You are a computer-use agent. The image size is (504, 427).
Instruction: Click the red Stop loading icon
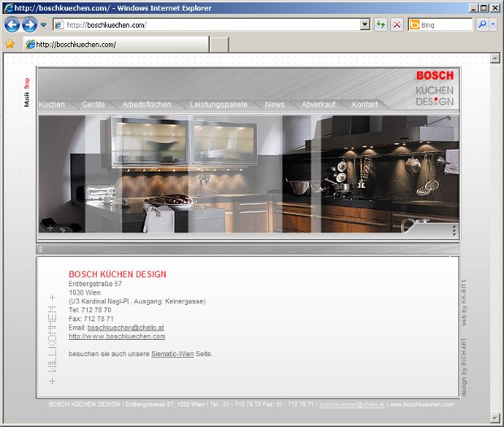(x=397, y=24)
